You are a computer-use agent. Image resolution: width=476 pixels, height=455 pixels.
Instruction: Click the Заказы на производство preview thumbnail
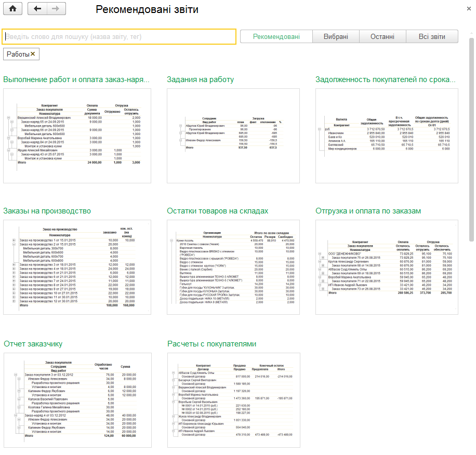77,267
